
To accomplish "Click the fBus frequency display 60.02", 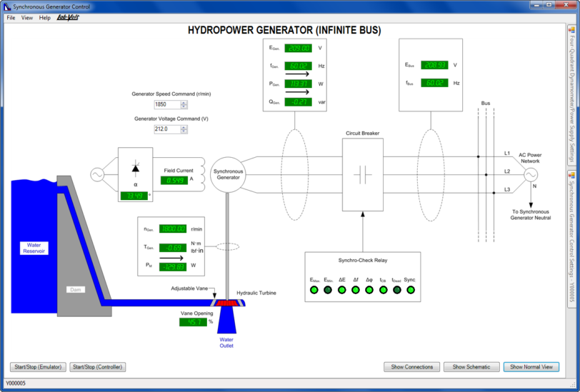I will tap(434, 83).
